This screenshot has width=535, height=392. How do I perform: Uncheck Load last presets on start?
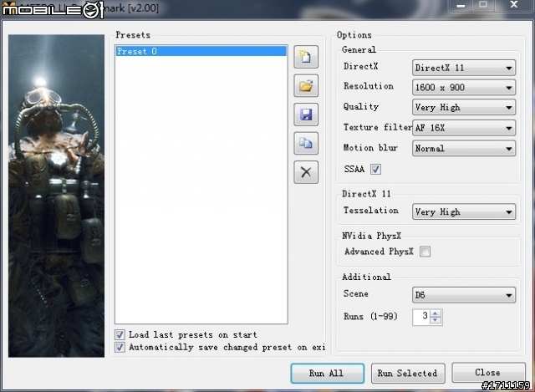click(120, 334)
